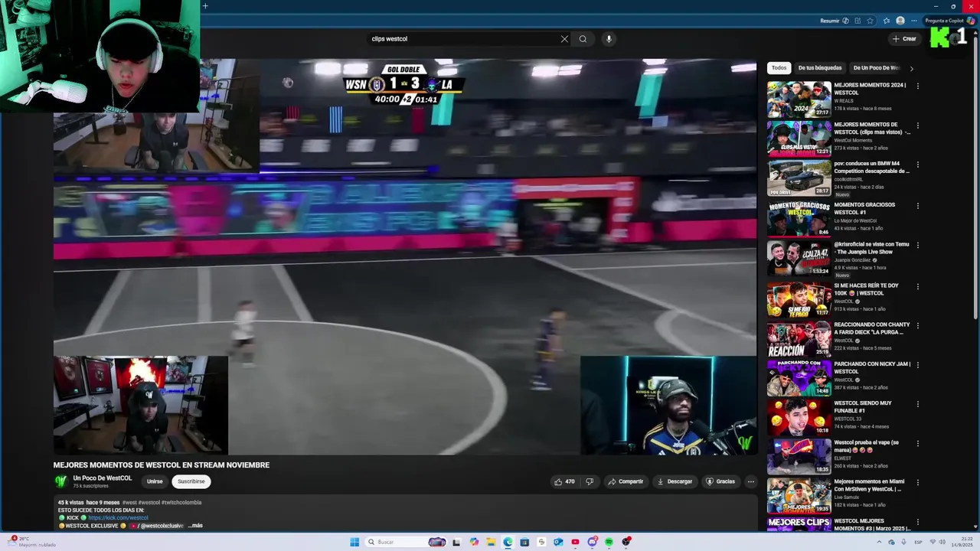This screenshot has height=551, width=980.
Task: Open menu for PARCHANDO CON NICKY JAM video
Action: [x=917, y=365]
